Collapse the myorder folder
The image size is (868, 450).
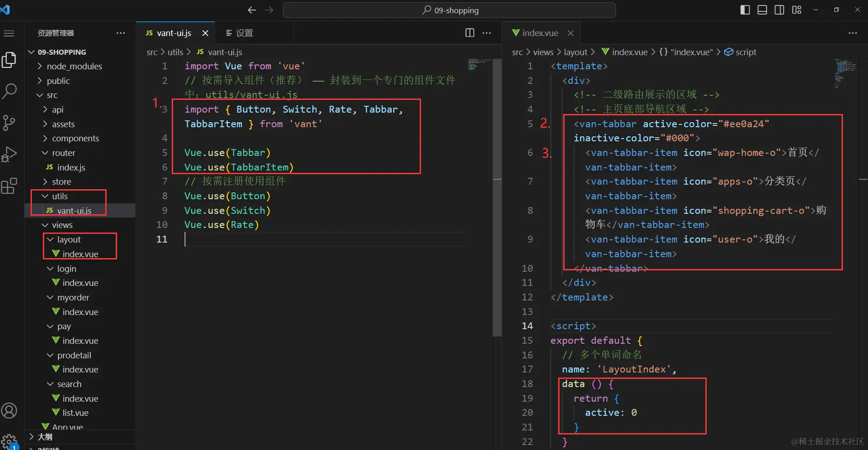(80, 297)
